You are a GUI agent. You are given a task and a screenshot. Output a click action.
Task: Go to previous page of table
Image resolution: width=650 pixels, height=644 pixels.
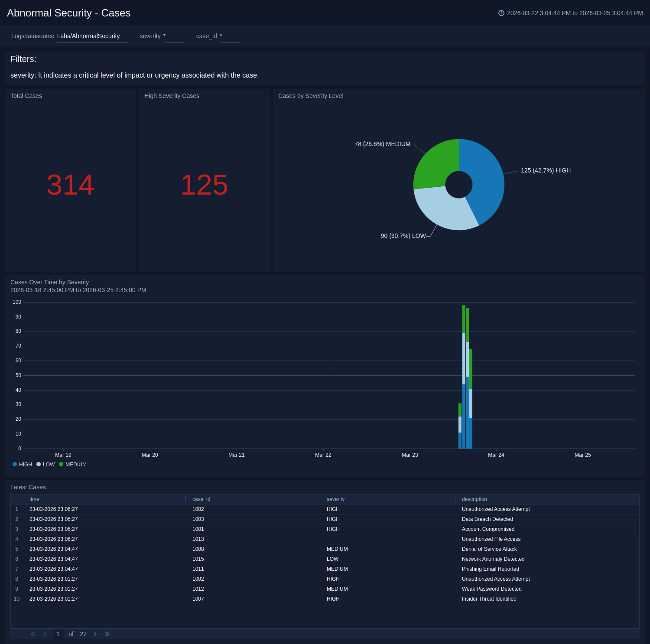coord(45,634)
